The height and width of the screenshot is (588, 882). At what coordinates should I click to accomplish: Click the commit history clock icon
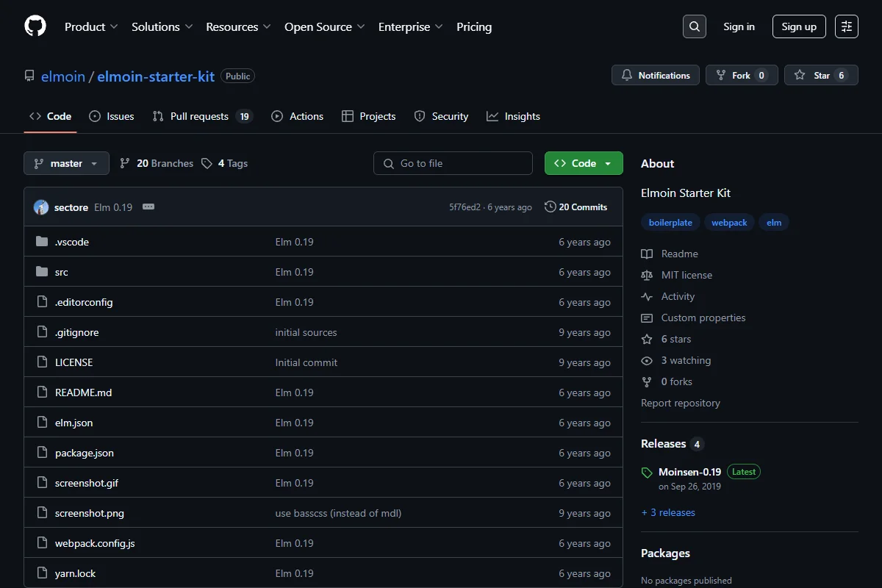550,207
